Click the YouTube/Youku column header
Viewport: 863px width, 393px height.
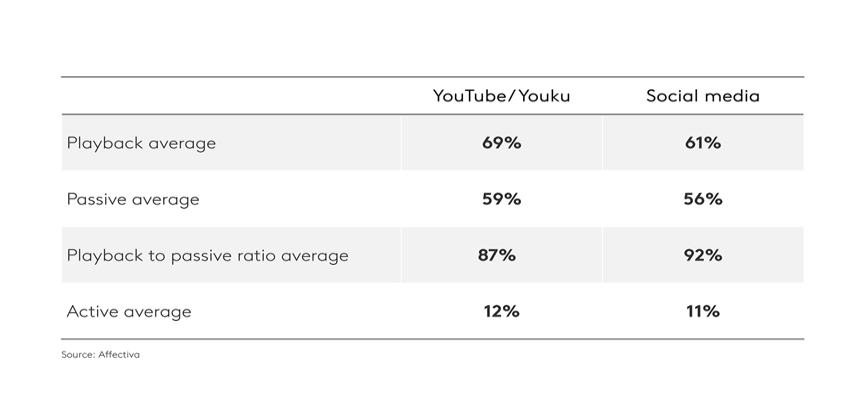(501, 96)
